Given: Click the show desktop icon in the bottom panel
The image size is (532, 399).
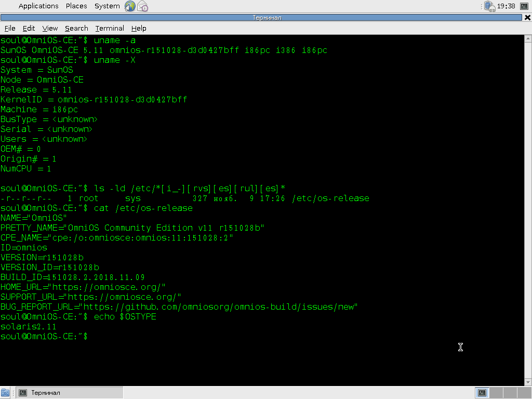Looking at the screenshot, I should pyautogui.click(x=5, y=393).
